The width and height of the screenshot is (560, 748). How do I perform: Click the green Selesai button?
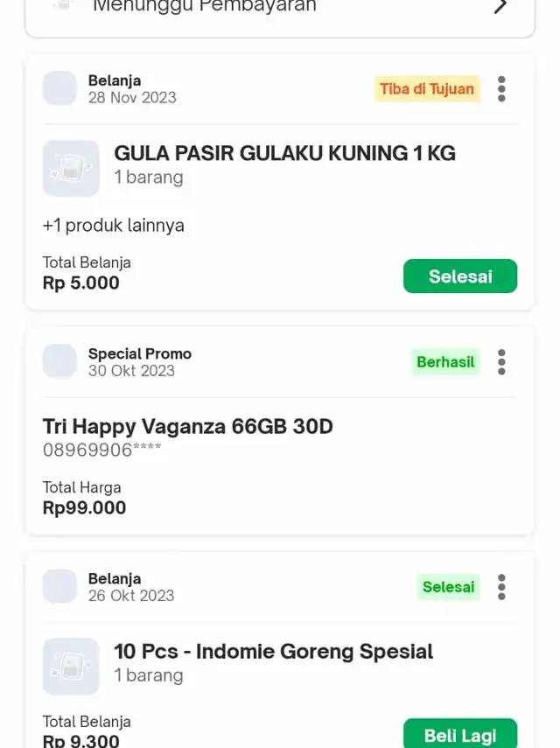(x=460, y=276)
